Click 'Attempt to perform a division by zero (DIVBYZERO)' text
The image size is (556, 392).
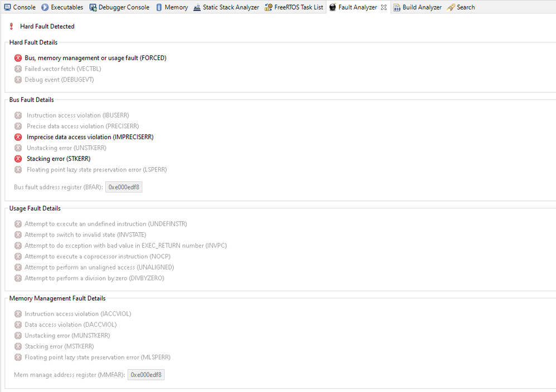pos(94,278)
